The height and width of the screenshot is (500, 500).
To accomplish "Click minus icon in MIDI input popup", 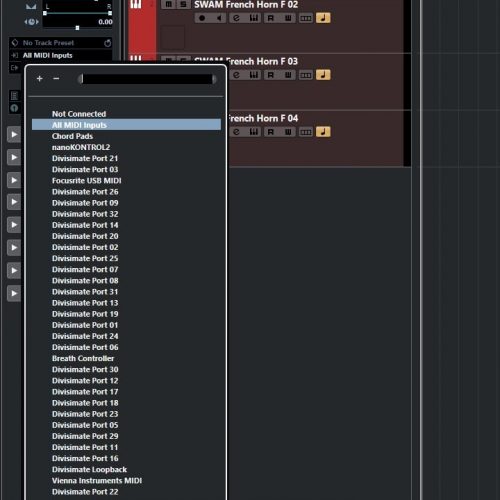I will pos(56,79).
